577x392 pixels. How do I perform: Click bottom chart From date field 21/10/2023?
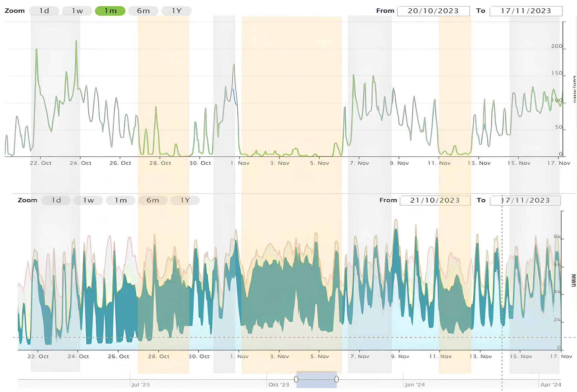click(435, 200)
